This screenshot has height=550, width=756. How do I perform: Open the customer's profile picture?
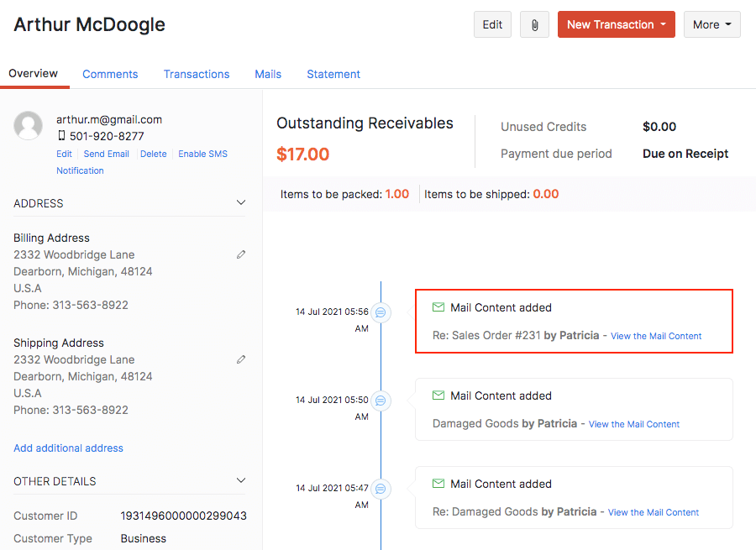point(28,126)
